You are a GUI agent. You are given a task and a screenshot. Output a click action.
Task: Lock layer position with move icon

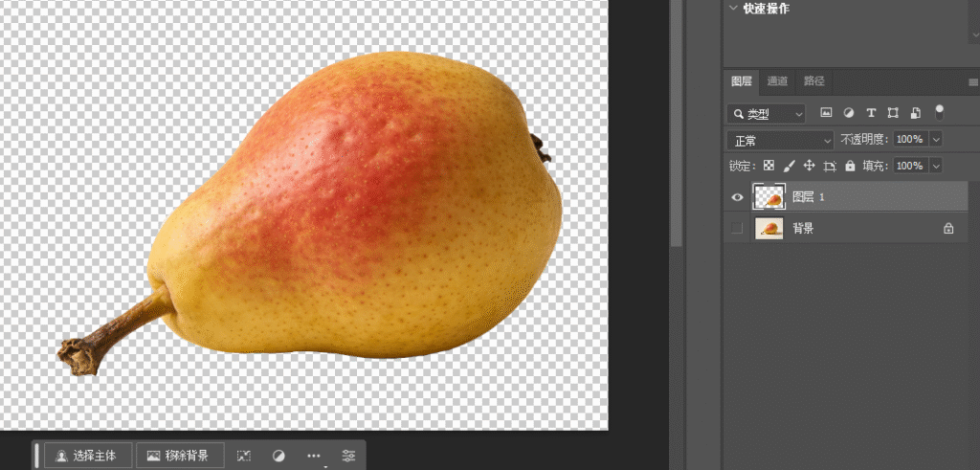point(809,166)
